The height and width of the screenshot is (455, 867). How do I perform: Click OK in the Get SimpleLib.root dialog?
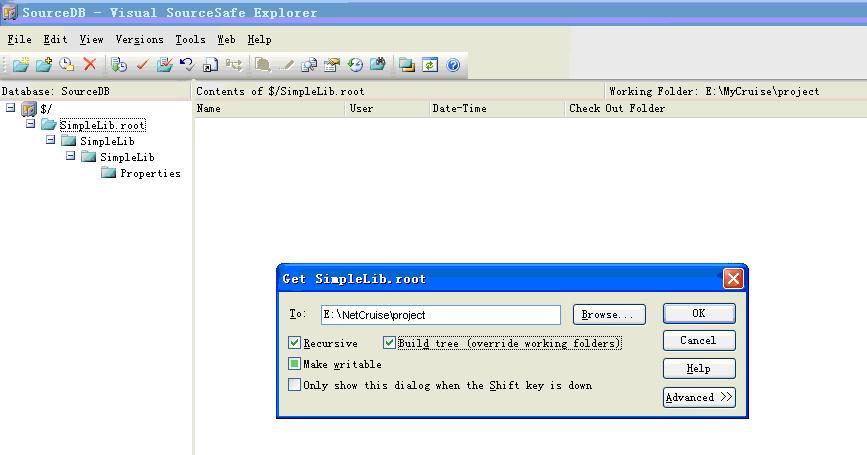coord(699,313)
